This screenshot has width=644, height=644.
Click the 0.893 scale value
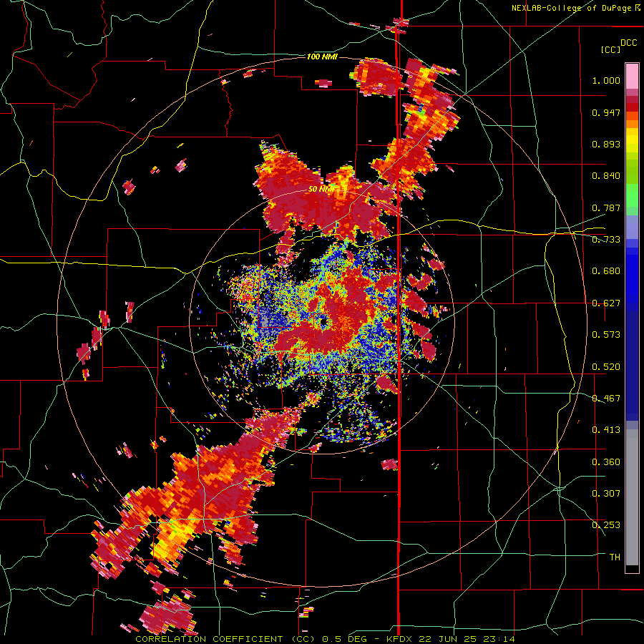click(x=606, y=144)
